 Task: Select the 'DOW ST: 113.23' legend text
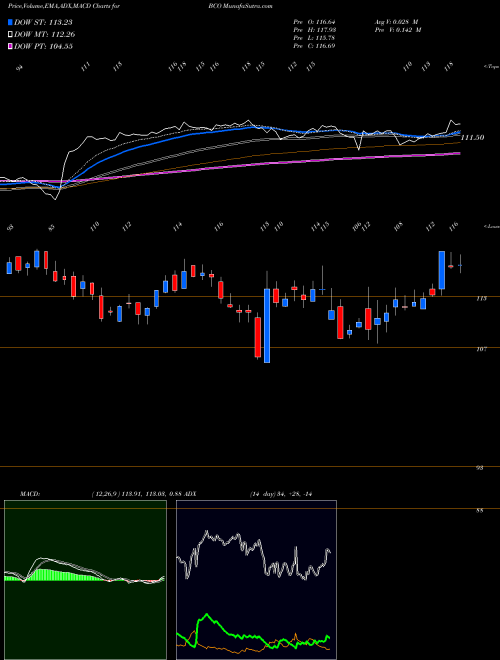[44, 22]
